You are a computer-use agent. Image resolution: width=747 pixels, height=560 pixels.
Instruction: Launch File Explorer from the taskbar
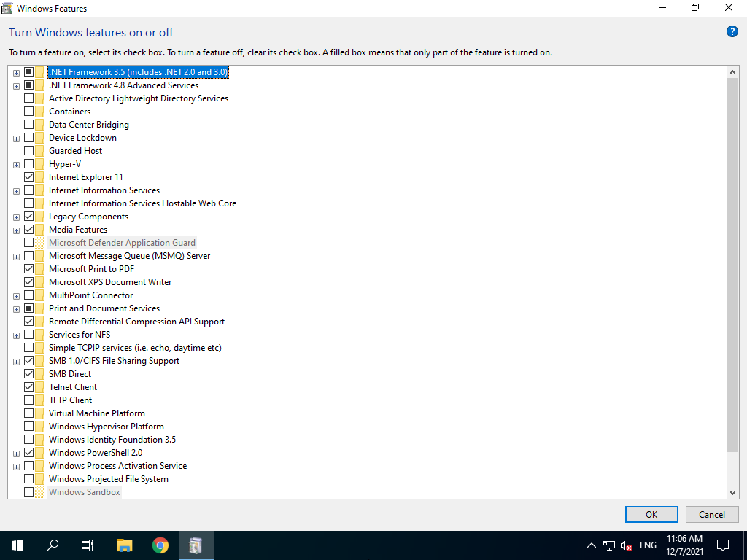[124, 545]
